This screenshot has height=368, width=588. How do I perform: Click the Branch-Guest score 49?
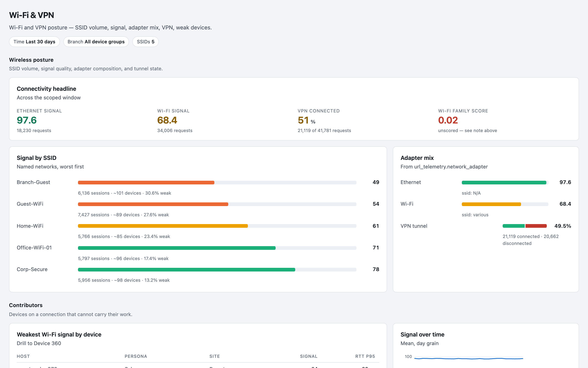pyautogui.click(x=376, y=182)
